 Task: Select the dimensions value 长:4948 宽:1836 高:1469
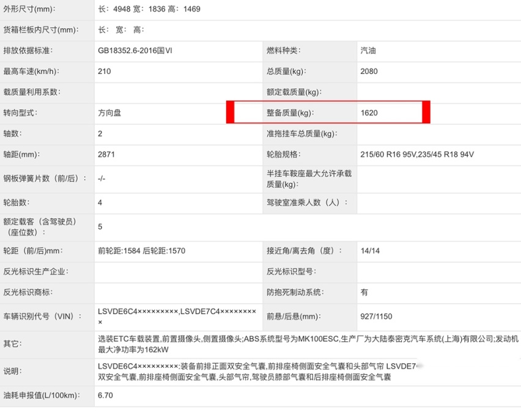pyautogui.click(x=149, y=9)
